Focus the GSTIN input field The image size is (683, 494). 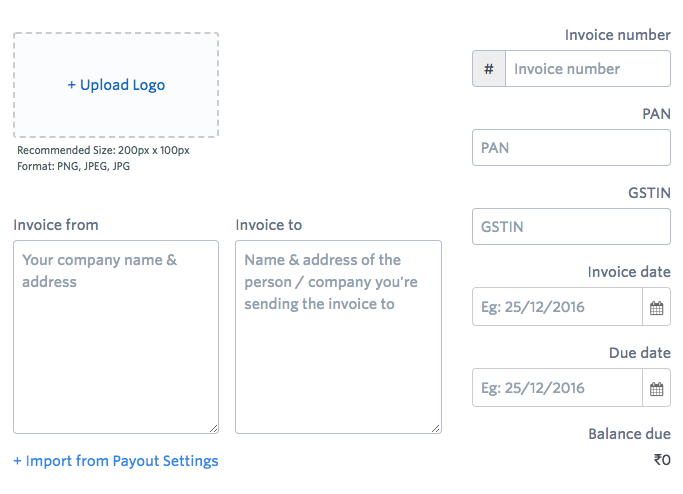571,227
